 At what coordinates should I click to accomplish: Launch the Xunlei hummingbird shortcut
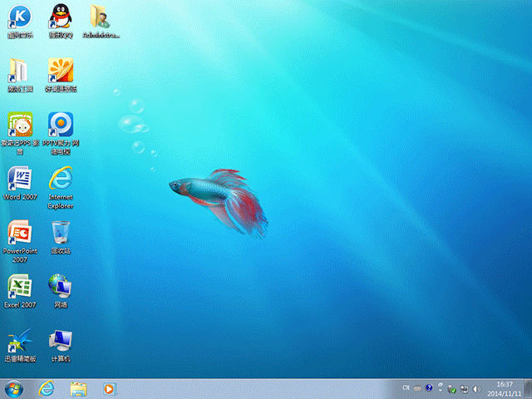[x=19, y=341]
